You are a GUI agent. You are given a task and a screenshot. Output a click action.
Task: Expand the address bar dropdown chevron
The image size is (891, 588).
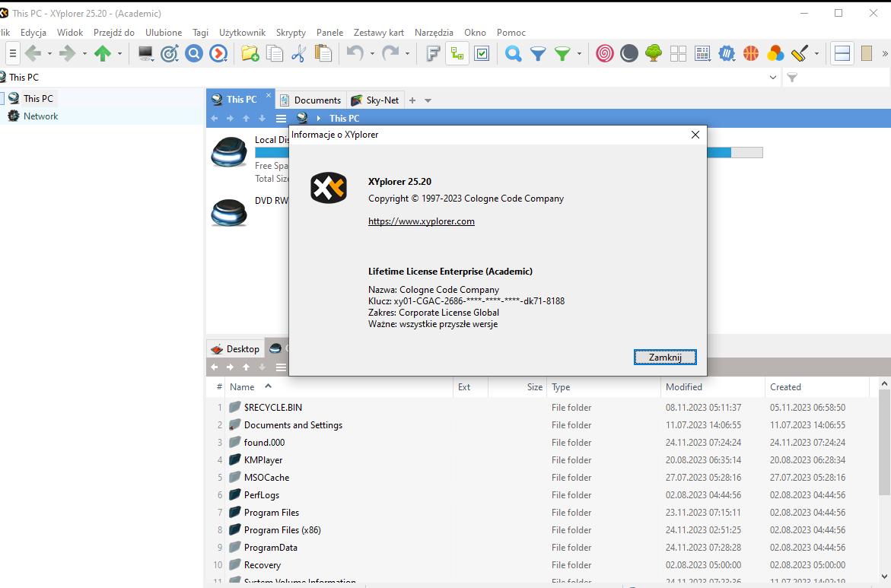773,78
